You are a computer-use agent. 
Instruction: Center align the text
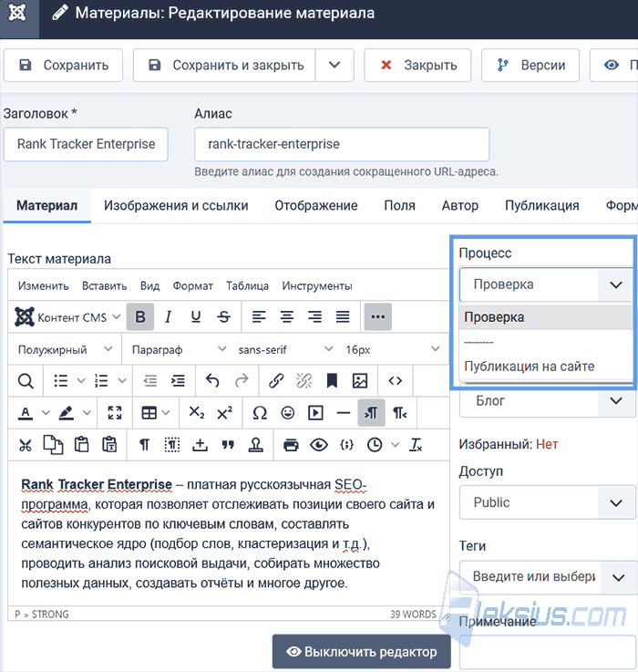pyautogui.click(x=287, y=316)
